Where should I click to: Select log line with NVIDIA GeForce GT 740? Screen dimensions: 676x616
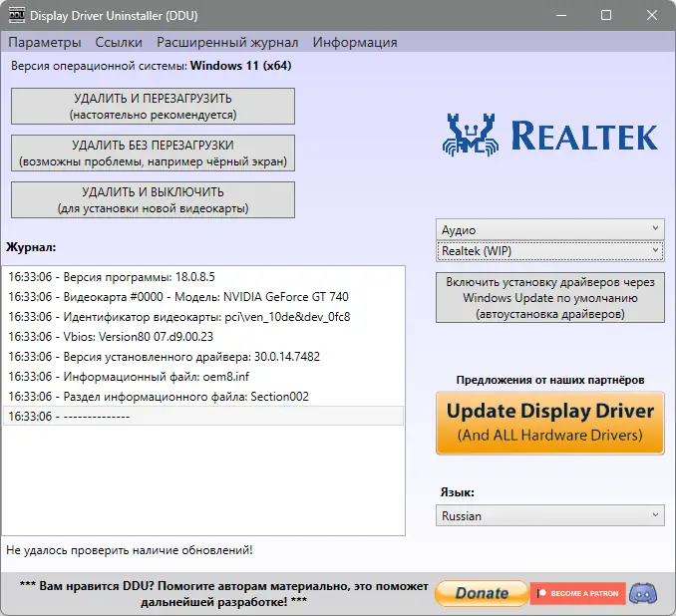[x=203, y=297]
